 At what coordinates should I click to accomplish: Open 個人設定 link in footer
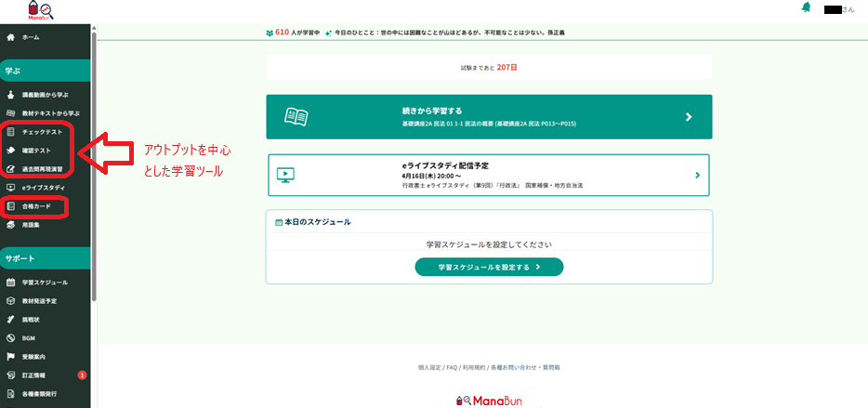click(x=430, y=368)
